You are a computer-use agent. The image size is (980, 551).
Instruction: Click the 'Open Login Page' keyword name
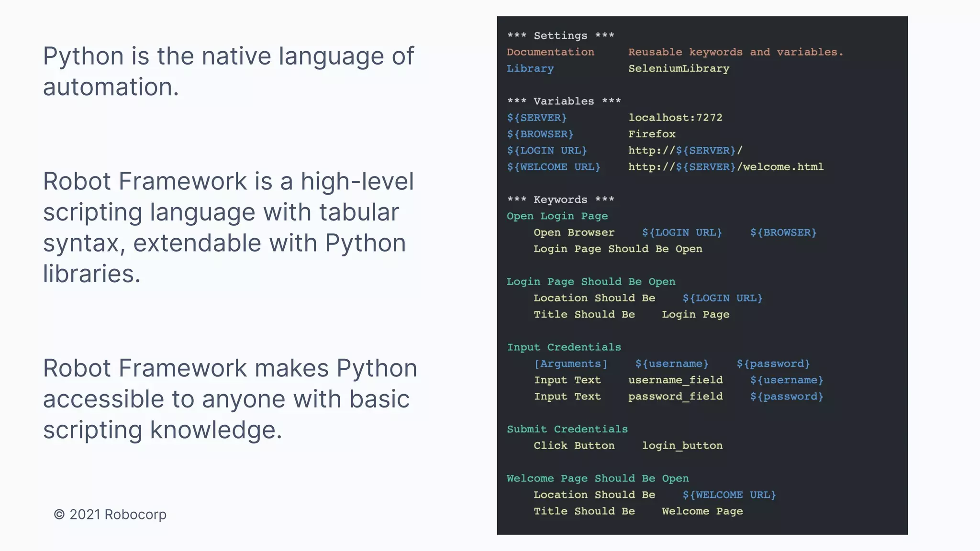click(x=557, y=216)
